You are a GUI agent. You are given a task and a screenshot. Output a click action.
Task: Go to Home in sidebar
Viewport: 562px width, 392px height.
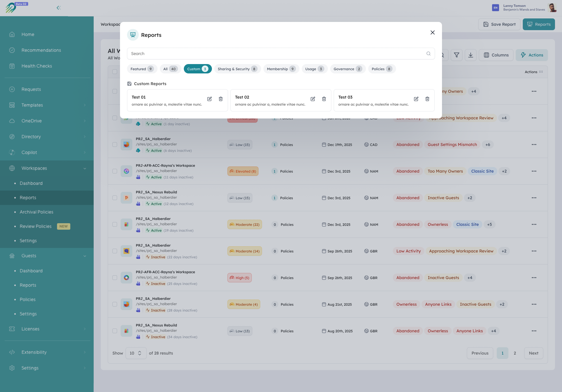pyautogui.click(x=28, y=35)
